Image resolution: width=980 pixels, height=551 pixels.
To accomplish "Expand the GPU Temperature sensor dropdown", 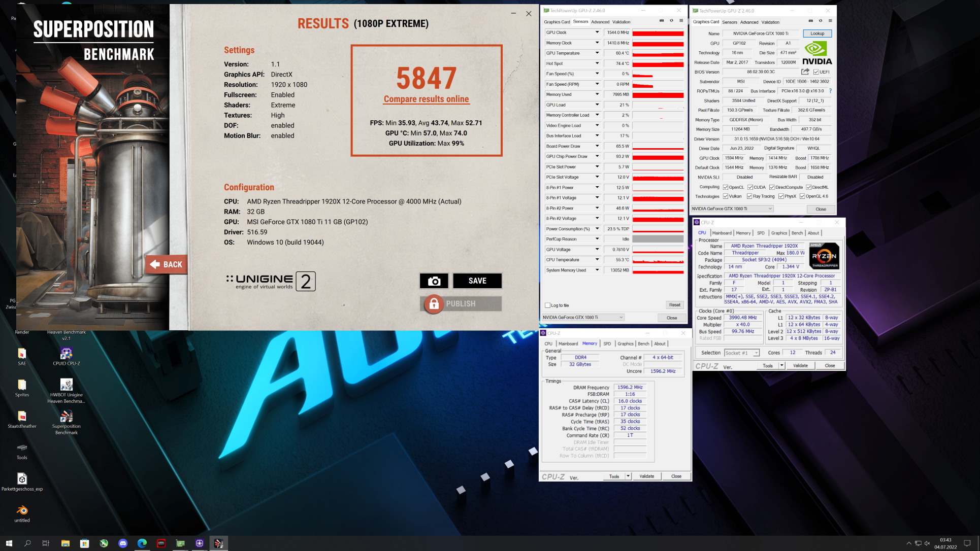I will pos(597,53).
